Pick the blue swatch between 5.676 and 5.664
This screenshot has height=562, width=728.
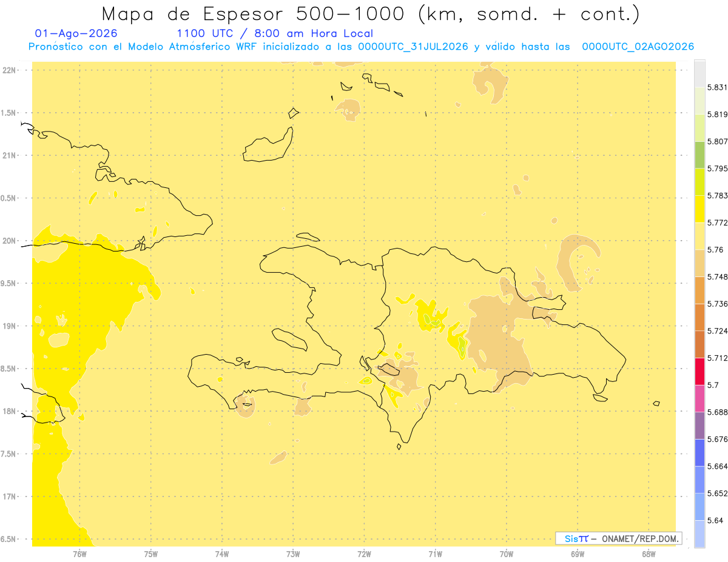(699, 453)
